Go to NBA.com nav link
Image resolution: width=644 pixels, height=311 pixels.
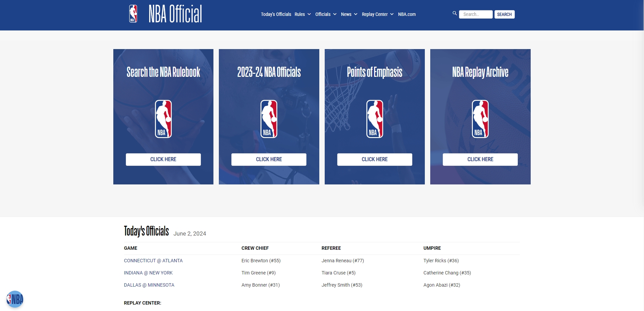[407, 14]
